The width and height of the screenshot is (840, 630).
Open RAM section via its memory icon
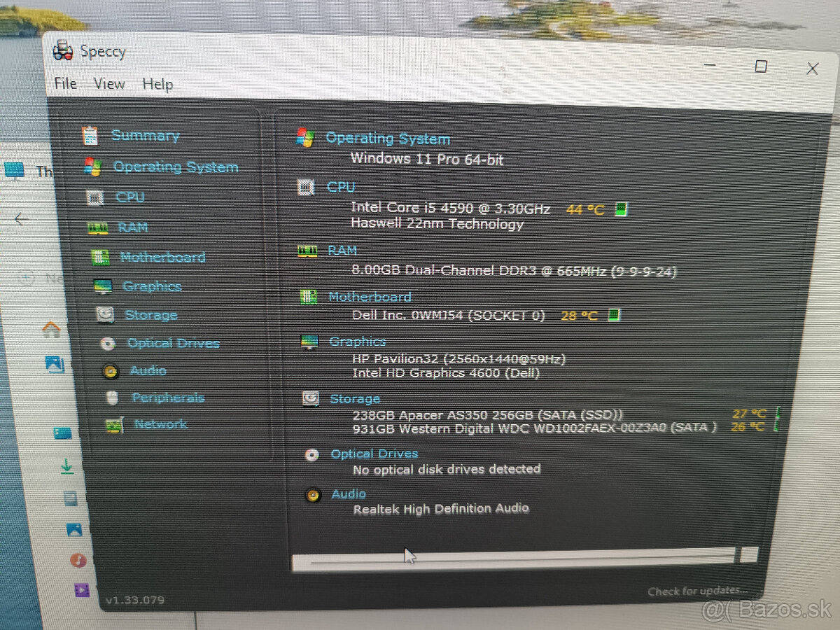click(x=97, y=227)
